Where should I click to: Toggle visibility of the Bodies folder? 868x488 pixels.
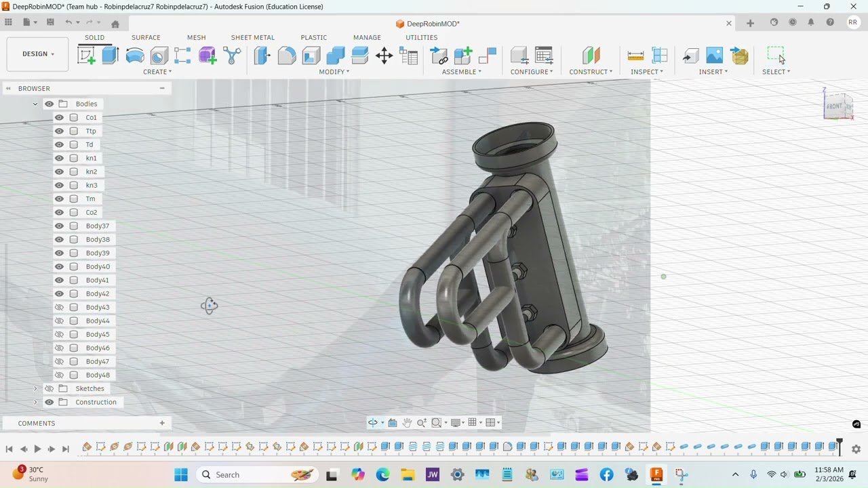coord(49,104)
